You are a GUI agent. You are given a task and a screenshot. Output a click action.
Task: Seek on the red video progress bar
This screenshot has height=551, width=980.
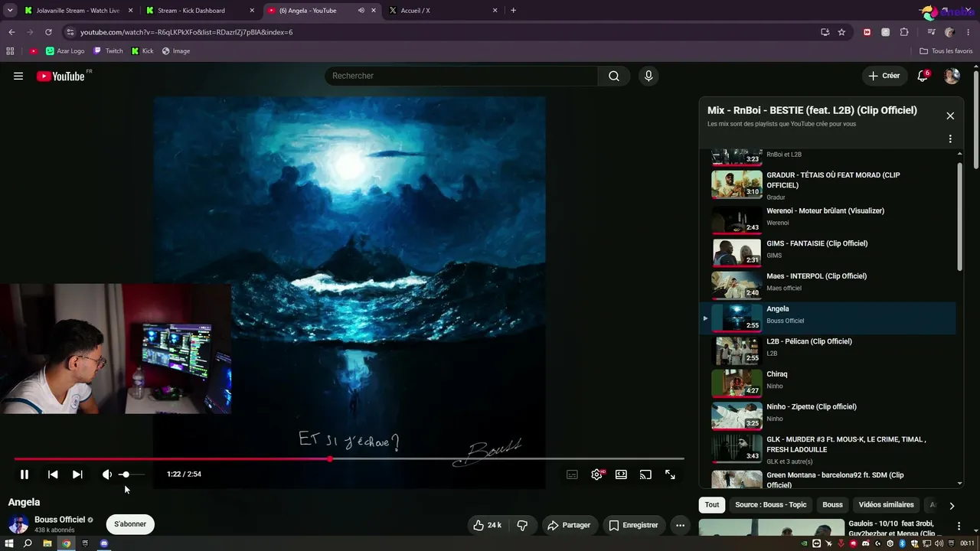348,459
